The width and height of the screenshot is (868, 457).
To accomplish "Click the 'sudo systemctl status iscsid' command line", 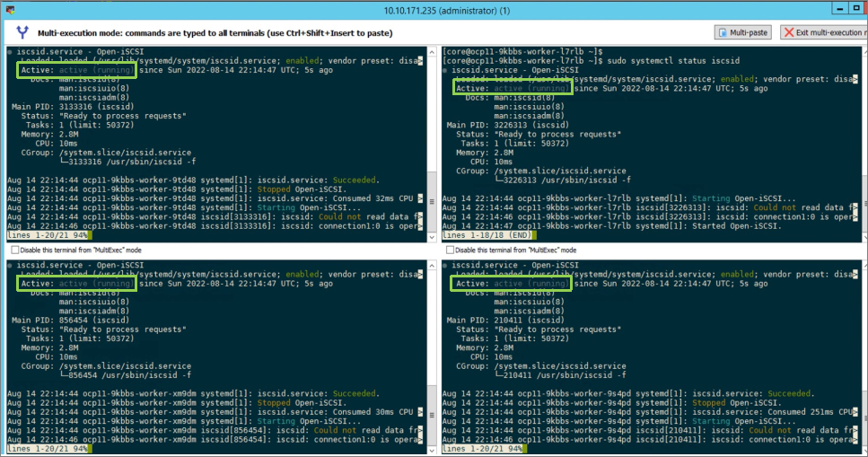I will pos(591,61).
